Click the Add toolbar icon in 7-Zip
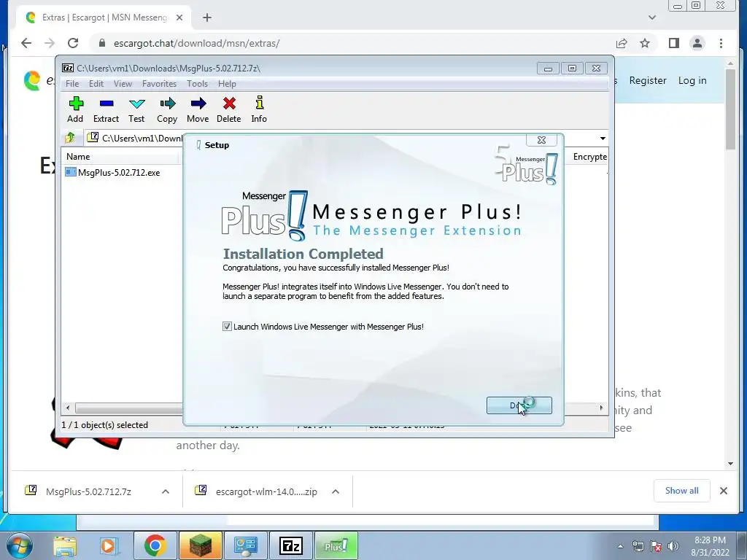Viewport: 747px width, 560px height. (x=75, y=109)
